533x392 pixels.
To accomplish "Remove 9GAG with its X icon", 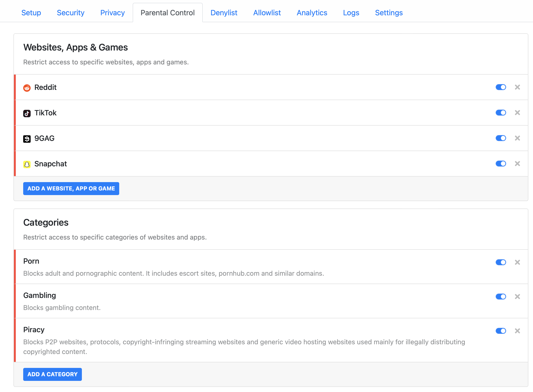I will (517, 138).
